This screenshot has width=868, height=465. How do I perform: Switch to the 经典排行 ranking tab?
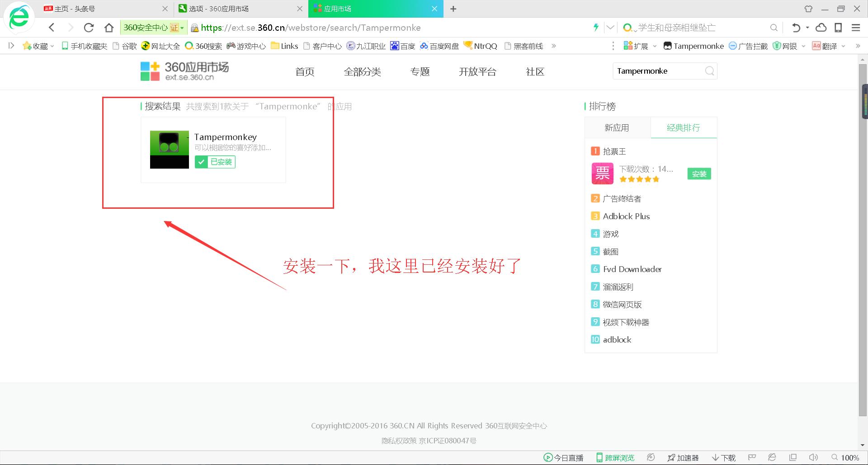tap(683, 128)
